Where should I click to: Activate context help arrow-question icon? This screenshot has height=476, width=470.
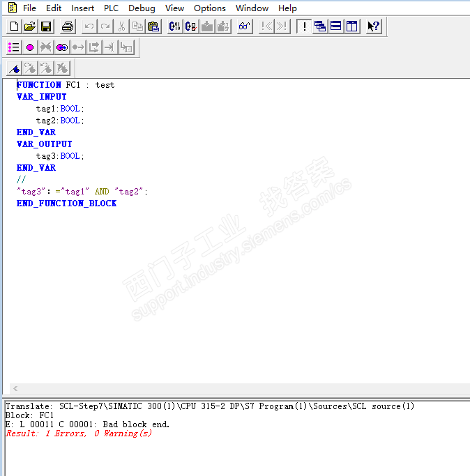click(374, 26)
